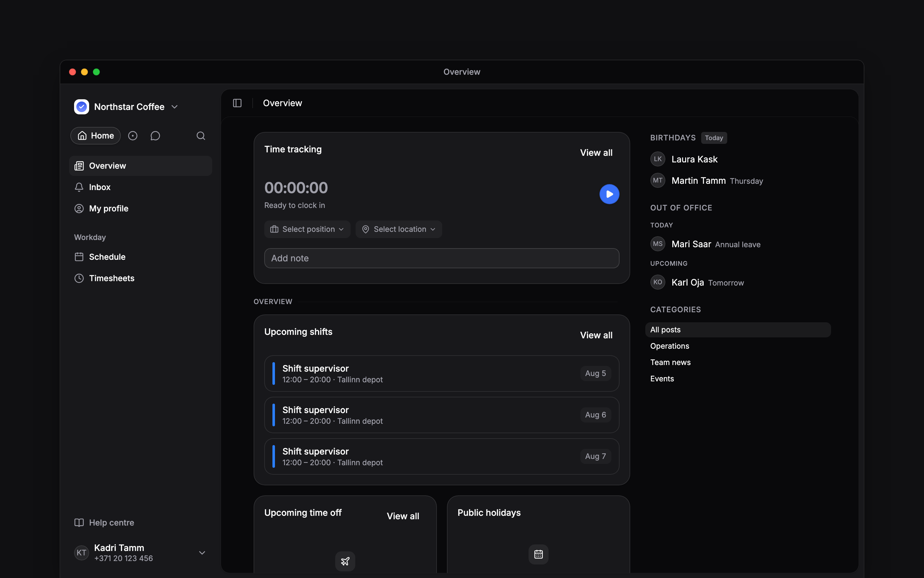Image resolution: width=924 pixels, height=578 pixels.
Task: Click the Public holidays heading
Action: click(x=489, y=513)
